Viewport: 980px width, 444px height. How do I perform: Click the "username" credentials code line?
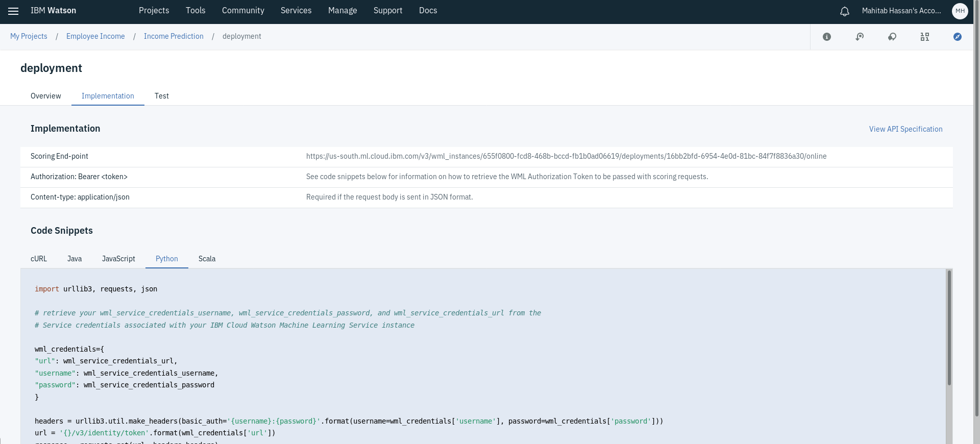pos(127,373)
